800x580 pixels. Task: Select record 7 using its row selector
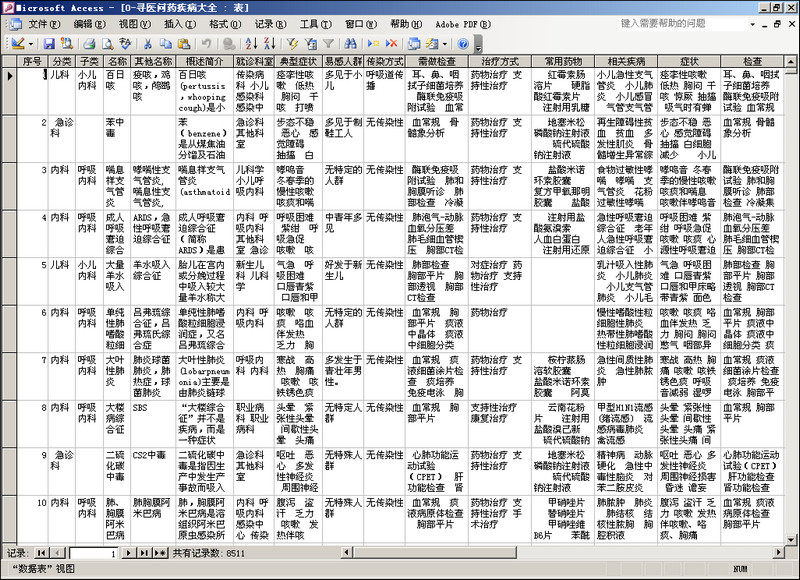click(9, 376)
